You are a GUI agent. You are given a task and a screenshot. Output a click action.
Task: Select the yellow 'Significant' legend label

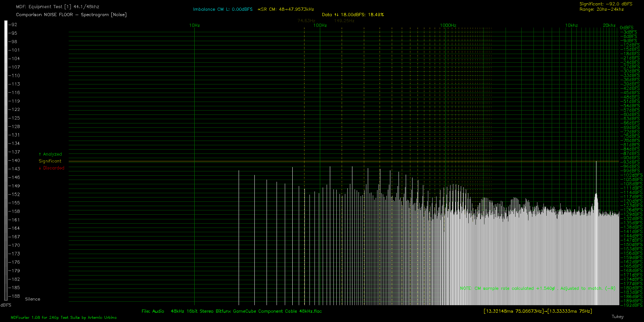pos(50,161)
